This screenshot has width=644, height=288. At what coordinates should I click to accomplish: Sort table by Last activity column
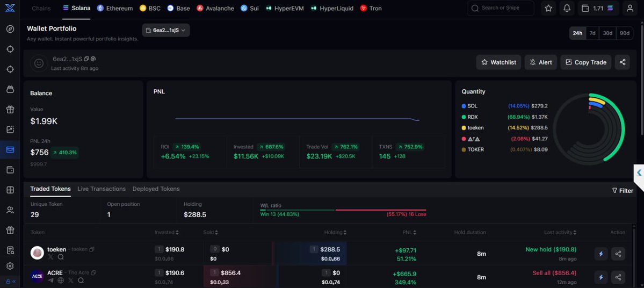tap(560, 233)
